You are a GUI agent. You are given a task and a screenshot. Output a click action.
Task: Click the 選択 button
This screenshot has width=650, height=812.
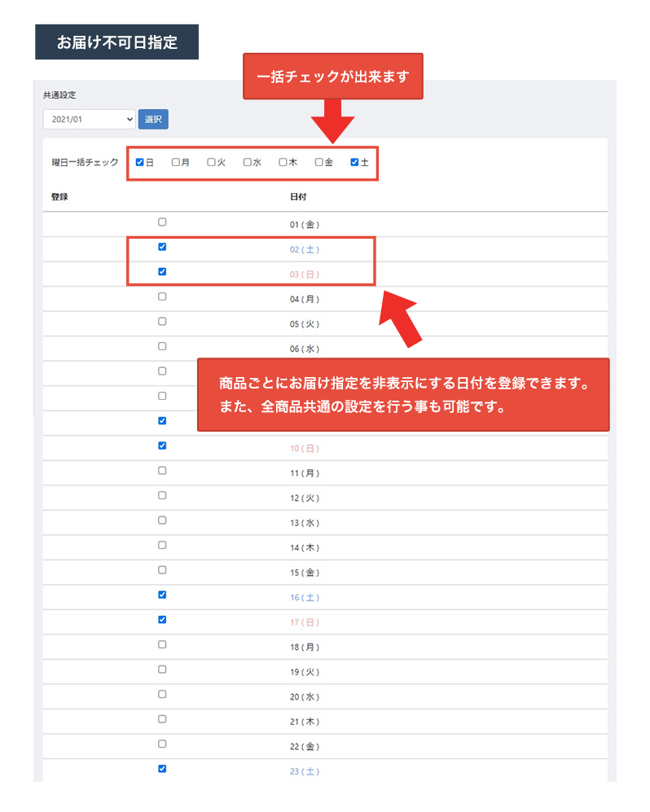tap(153, 119)
